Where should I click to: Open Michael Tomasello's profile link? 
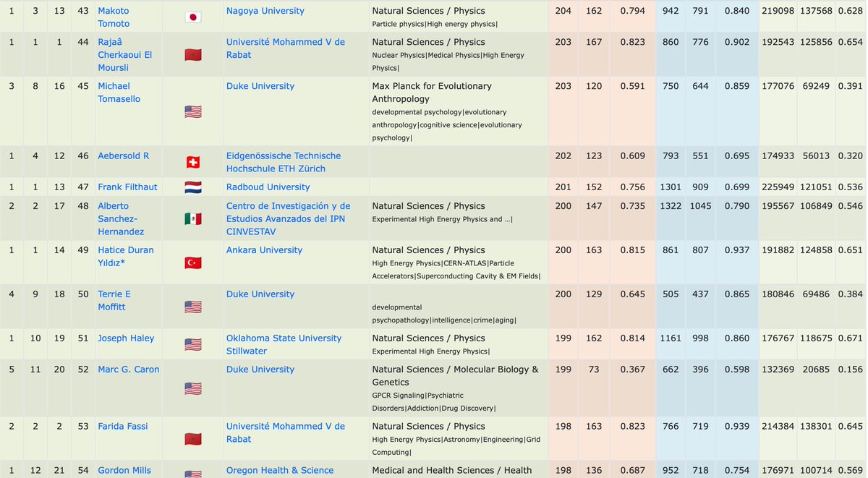[x=119, y=93]
